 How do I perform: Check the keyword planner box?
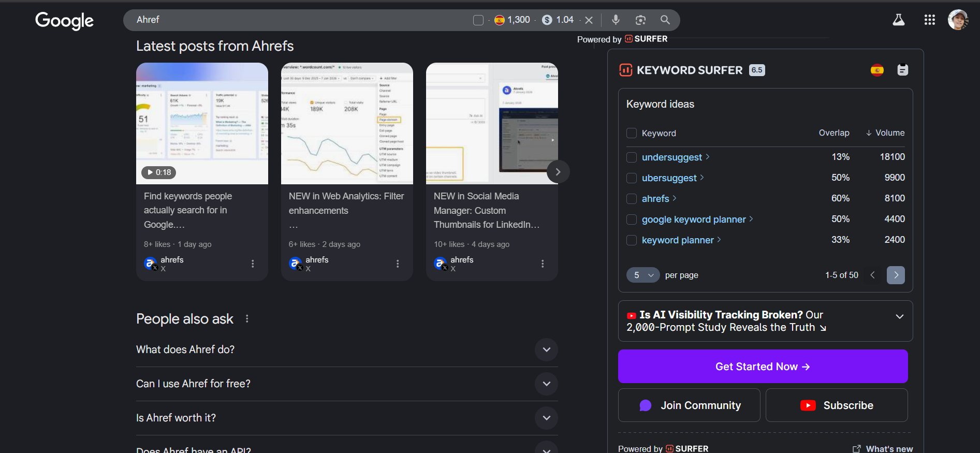(x=632, y=240)
